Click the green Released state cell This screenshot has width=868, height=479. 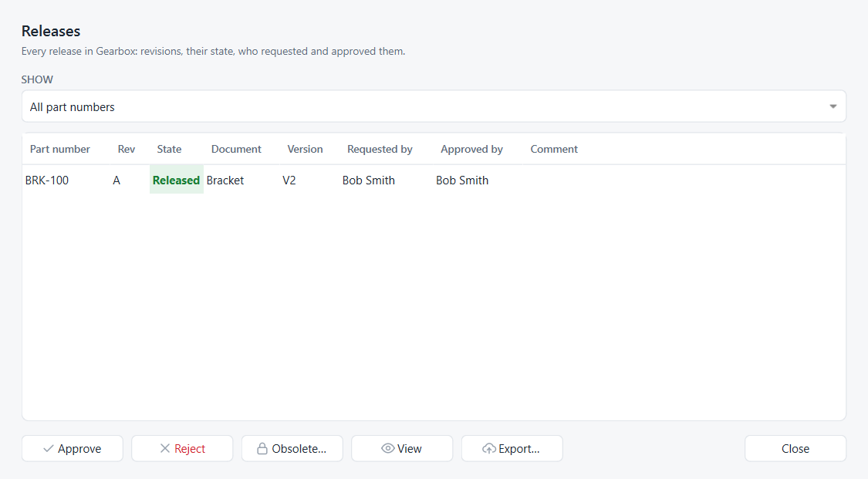coord(177,179)
